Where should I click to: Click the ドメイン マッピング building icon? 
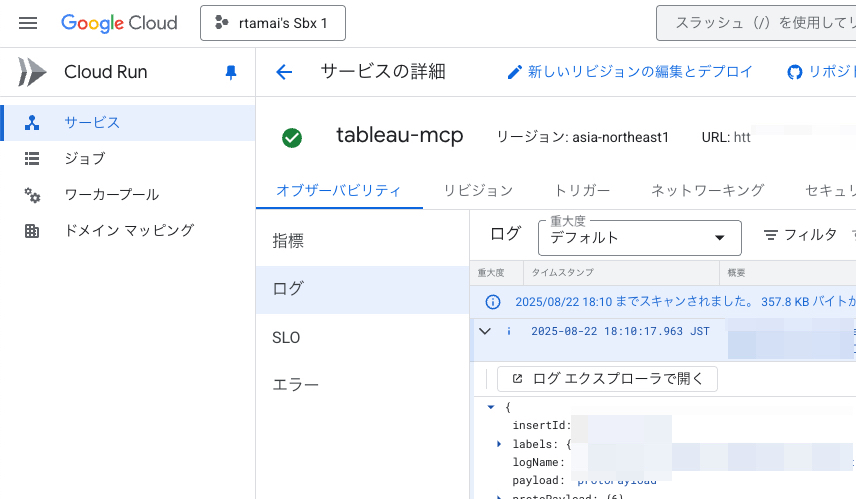(x=32, y=231)
